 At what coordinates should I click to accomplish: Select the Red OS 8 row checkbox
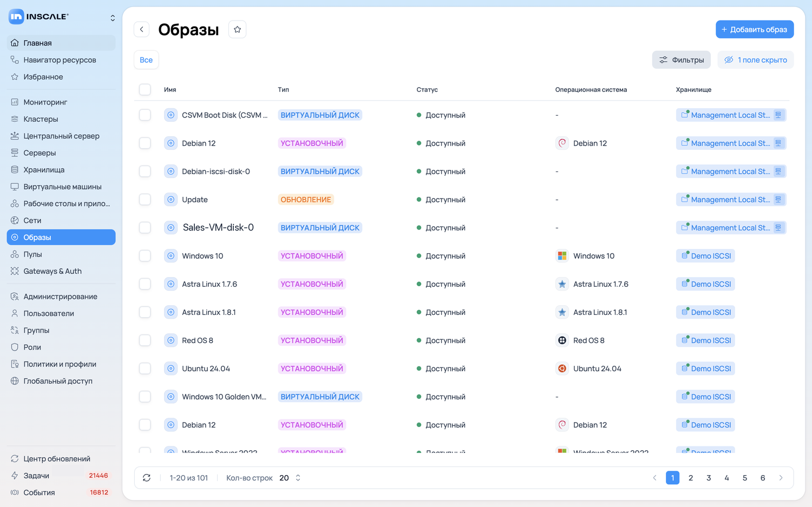click(x=145, y=340)
